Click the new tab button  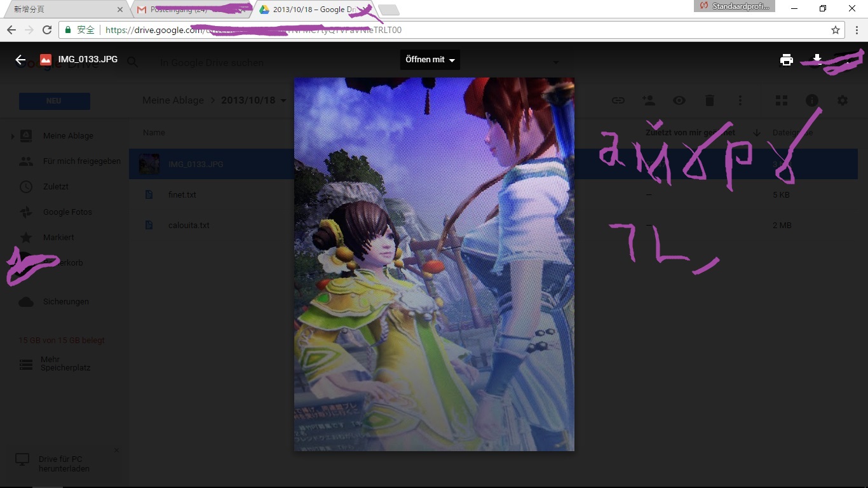click(x=389, y=10)
